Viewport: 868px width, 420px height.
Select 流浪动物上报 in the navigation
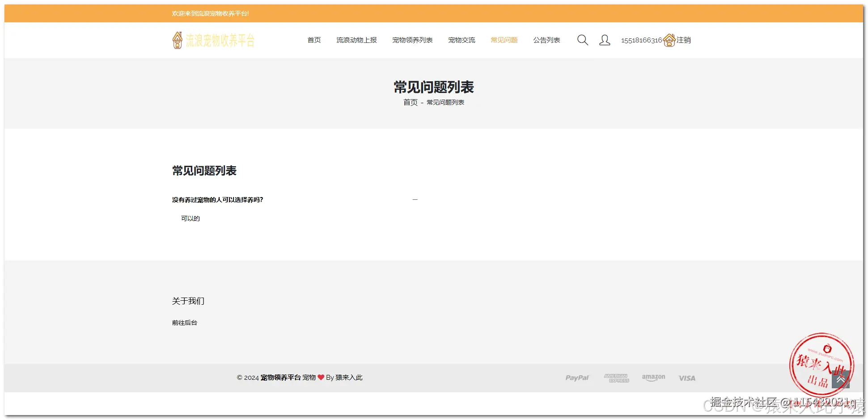click(356, 40)
